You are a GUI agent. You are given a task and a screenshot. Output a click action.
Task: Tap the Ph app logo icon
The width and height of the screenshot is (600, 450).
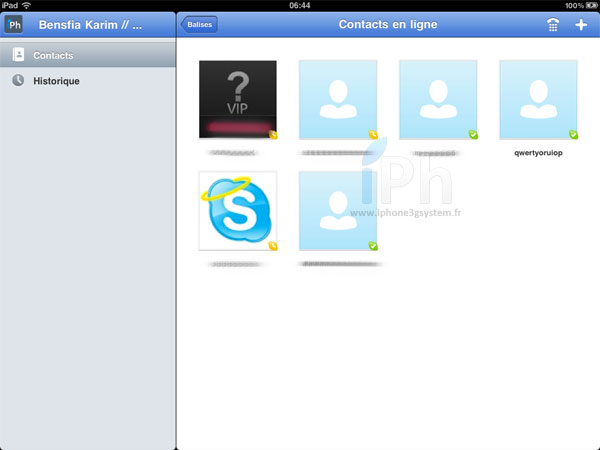click(15, 24)
